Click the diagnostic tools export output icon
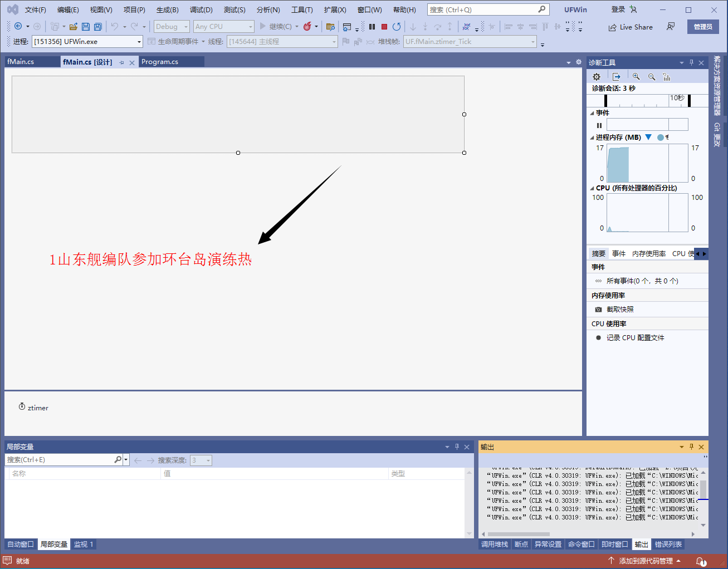The image size is (728, 569). 616,77
